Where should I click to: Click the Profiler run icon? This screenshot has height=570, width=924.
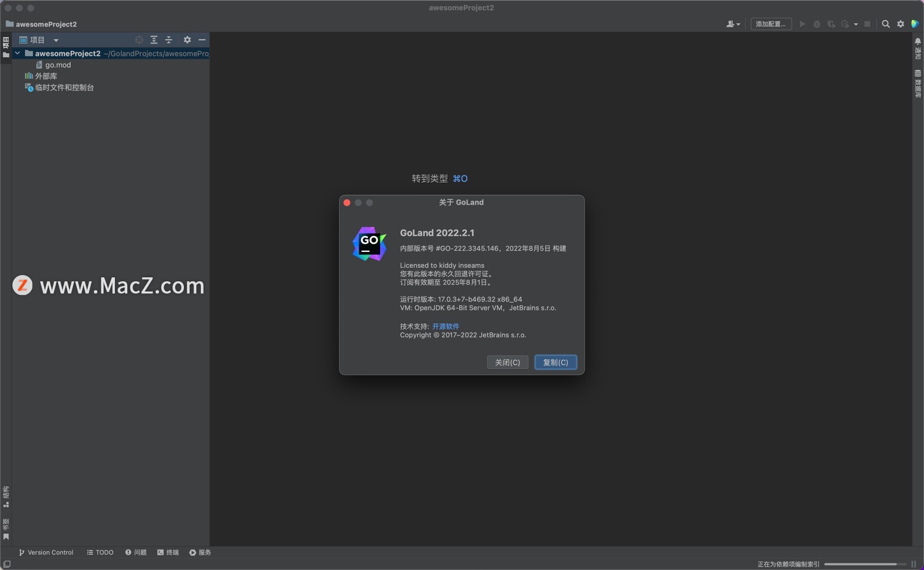click(x=845, y=24)
